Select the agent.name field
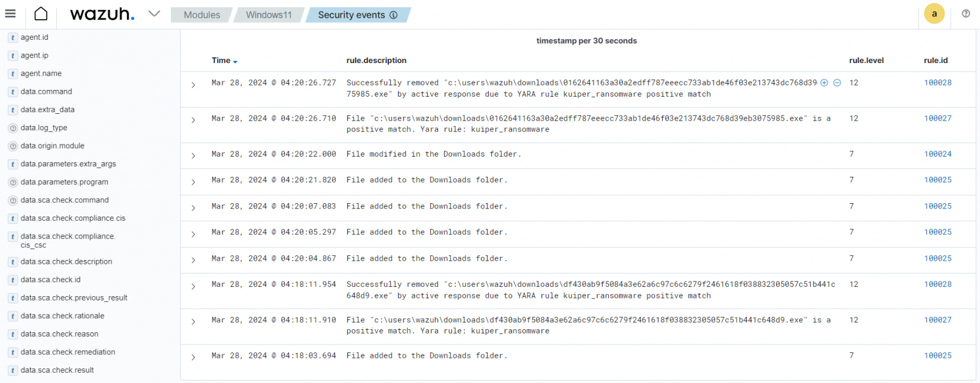The image size is (980, 383). click(x=41, y=73)
